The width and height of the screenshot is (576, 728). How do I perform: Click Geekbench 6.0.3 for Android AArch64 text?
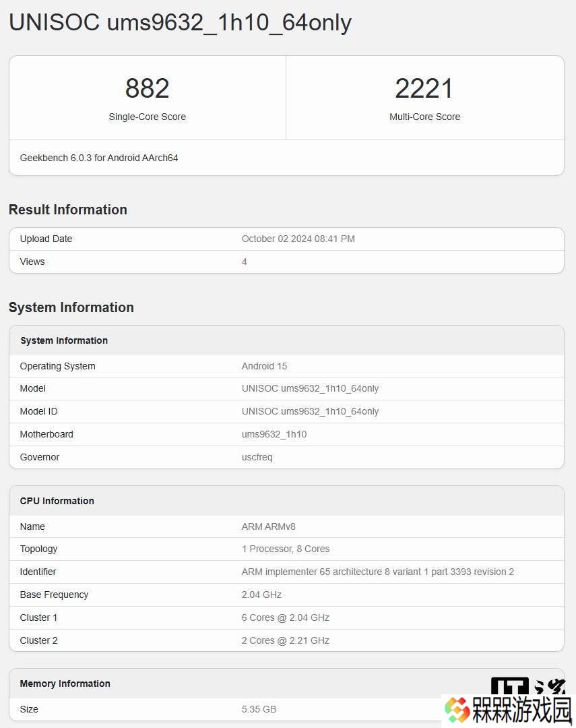coord(99,158)
